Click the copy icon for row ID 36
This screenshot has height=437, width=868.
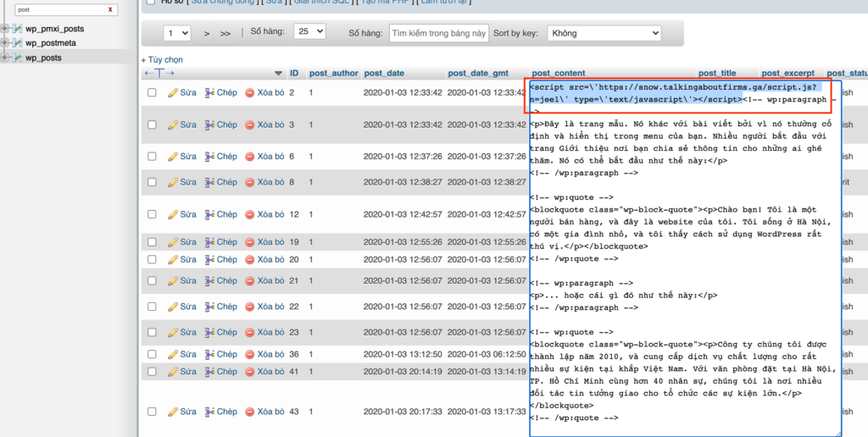[x=209, y=354]
